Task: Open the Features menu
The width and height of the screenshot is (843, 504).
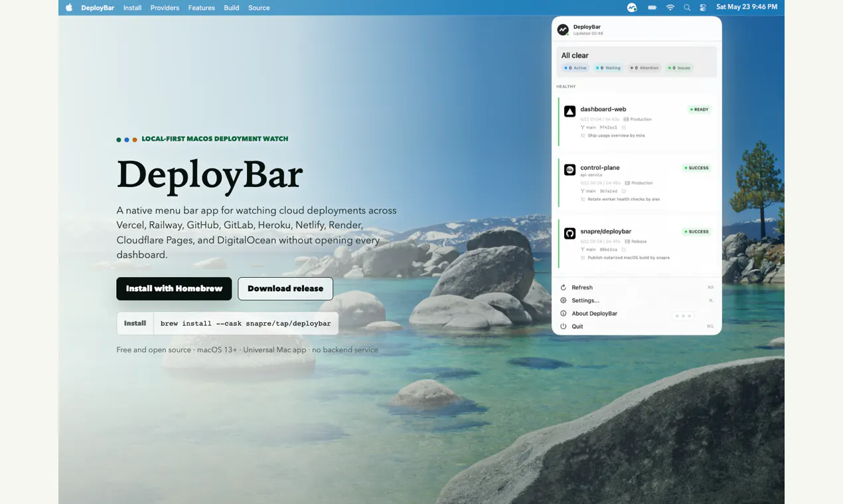Action: click(x=201, y=8)
